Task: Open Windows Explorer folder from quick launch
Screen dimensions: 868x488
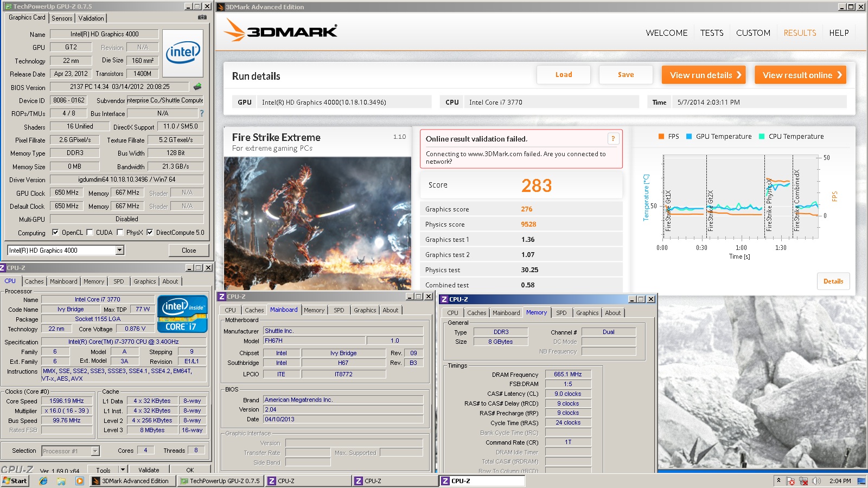Action: coord(61,481)
